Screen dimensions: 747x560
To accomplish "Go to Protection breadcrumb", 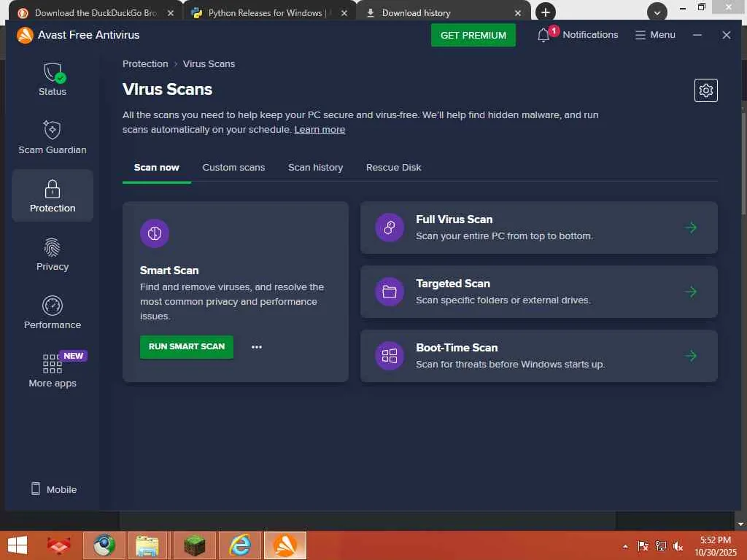I will (x=145, y=64).
